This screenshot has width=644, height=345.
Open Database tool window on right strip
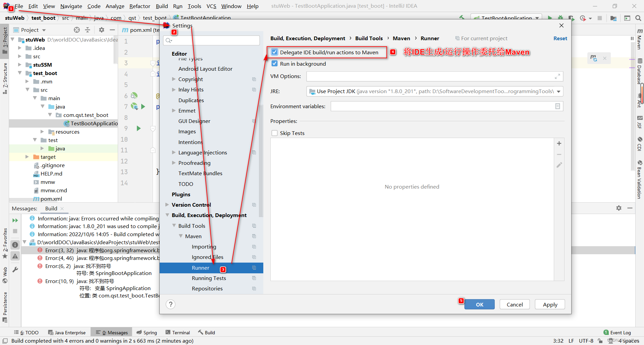[x=640, y=71]
